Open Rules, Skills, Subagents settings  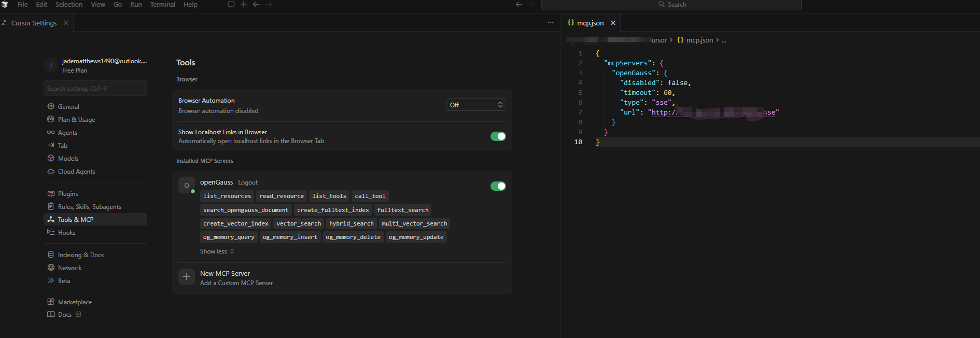[x=89, y=206]
